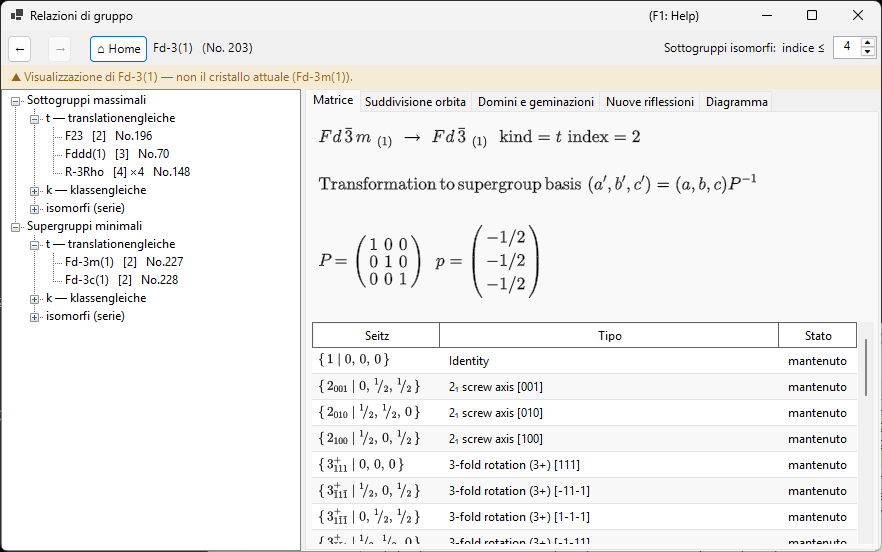This screenshot has height=552, width=882.
Task: Go forward with the right arrow button
Action: 60,50
